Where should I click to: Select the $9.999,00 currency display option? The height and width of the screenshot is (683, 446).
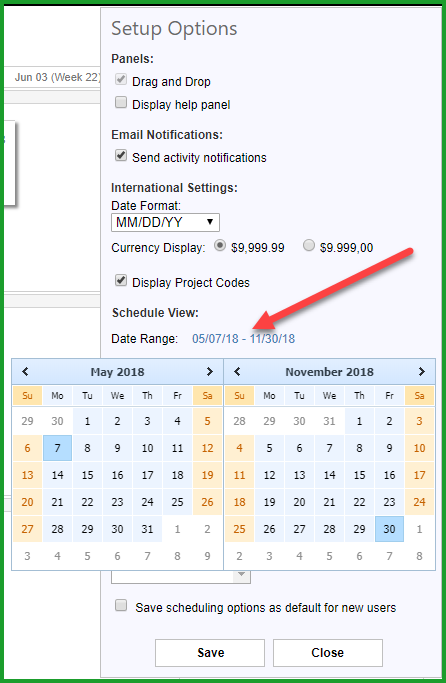[x=309, y=245]
